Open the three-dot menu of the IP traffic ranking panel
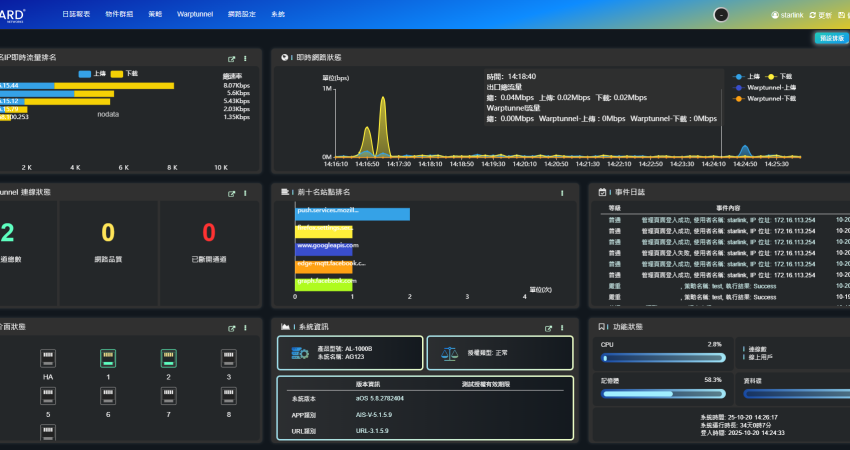Screen dimensions: 850x450 pos(245,59)
